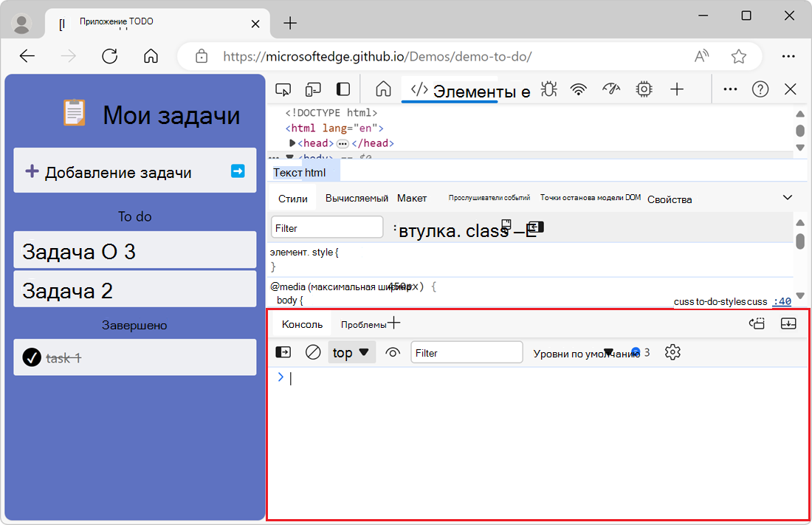Open the top frame context dropdown
Viewport: 812px width, 525px height.
coord(351,352)
